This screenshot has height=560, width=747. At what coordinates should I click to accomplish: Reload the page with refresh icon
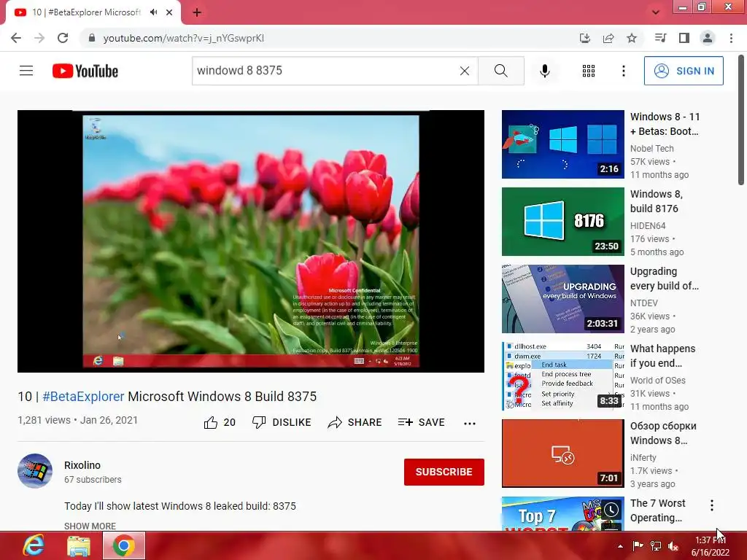pos(63,38)
